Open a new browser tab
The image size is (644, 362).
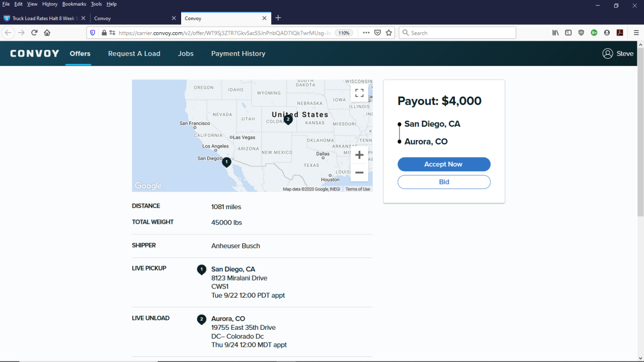[278, 18]
